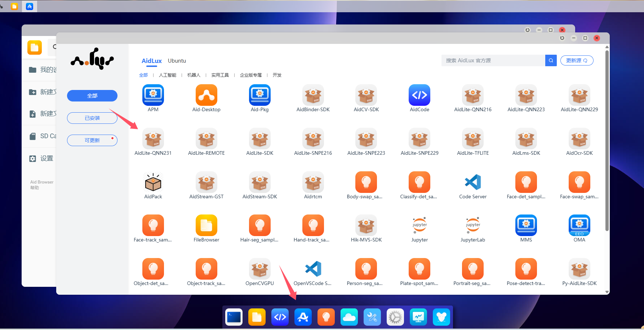Screen dimensions: 644x330
Task: Open the file manager dock icon
Action: [257, 317]
